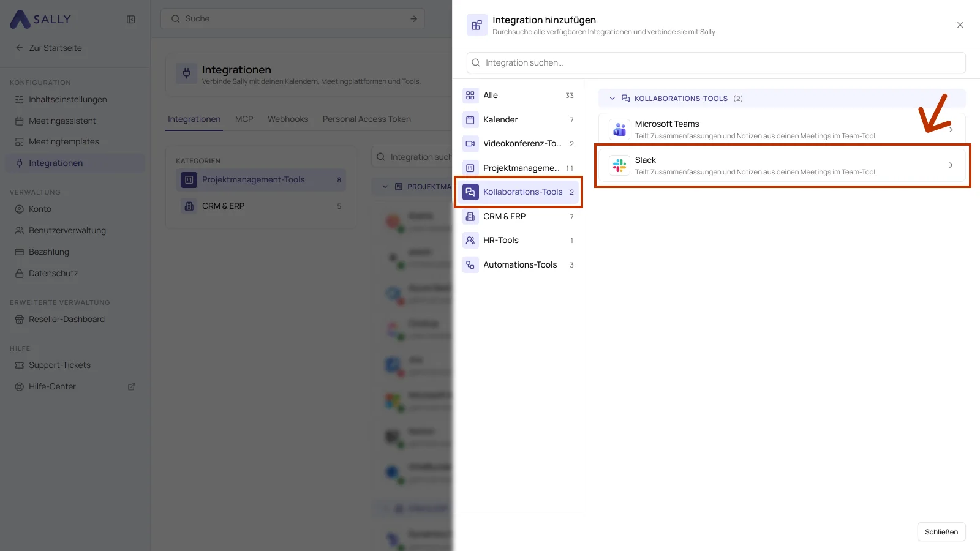The width and height of the screenshot is (980, 551).
Task: Click the Videokonferenz camera icon
Action: point(470,144)
